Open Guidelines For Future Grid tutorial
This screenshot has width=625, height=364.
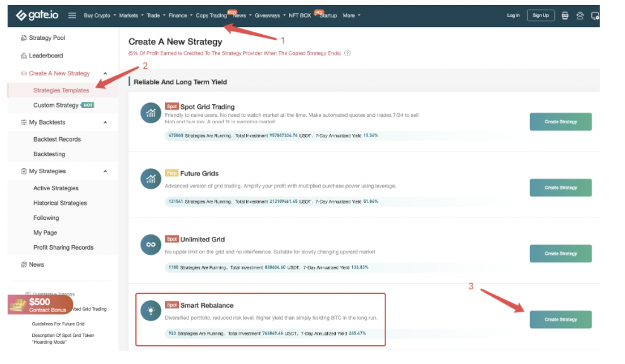58,324
